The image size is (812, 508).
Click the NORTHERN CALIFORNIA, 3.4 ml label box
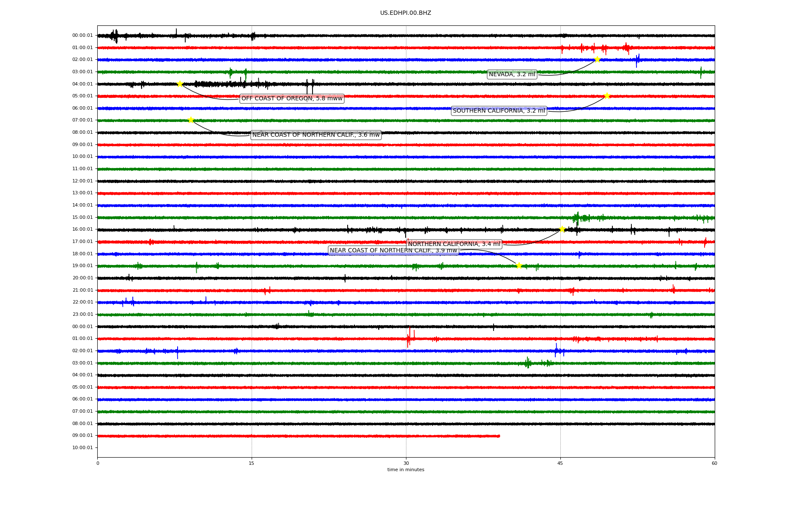(454, 244)
